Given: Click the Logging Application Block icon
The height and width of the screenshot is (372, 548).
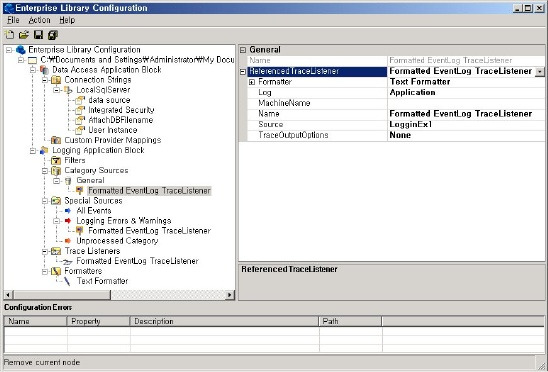Looking at the screenshot, I should (44, 150).
